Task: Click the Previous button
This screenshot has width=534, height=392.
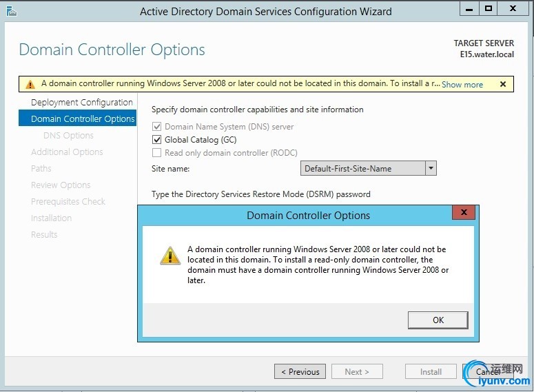Action: point(300,371)
